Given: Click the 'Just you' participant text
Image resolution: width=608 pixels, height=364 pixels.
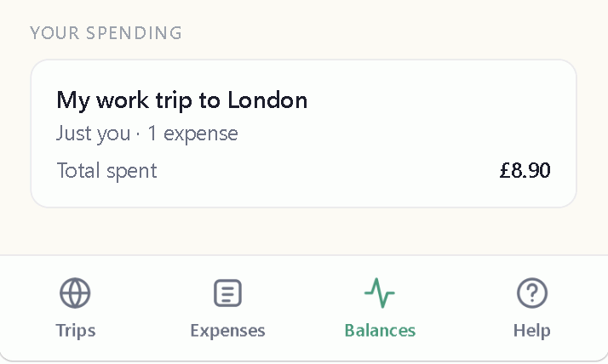Looking at the screenshot, I should click(x=93, y=134).
